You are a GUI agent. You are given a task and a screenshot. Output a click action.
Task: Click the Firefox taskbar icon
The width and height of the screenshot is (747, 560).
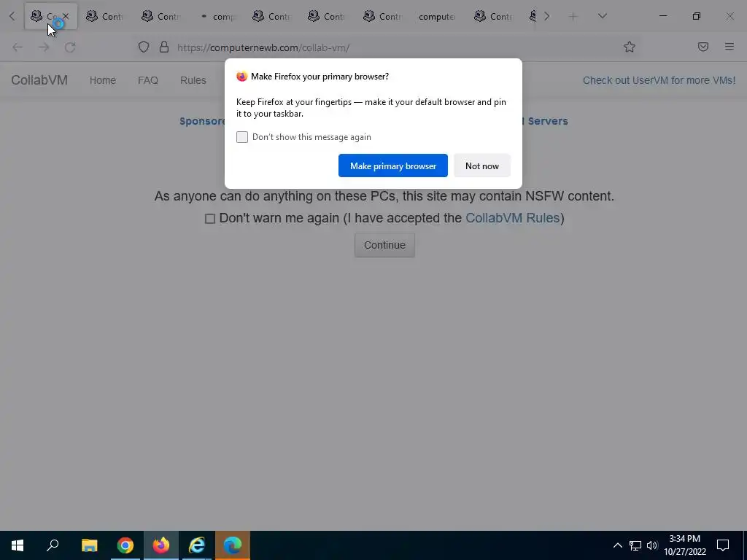(161, 545)
